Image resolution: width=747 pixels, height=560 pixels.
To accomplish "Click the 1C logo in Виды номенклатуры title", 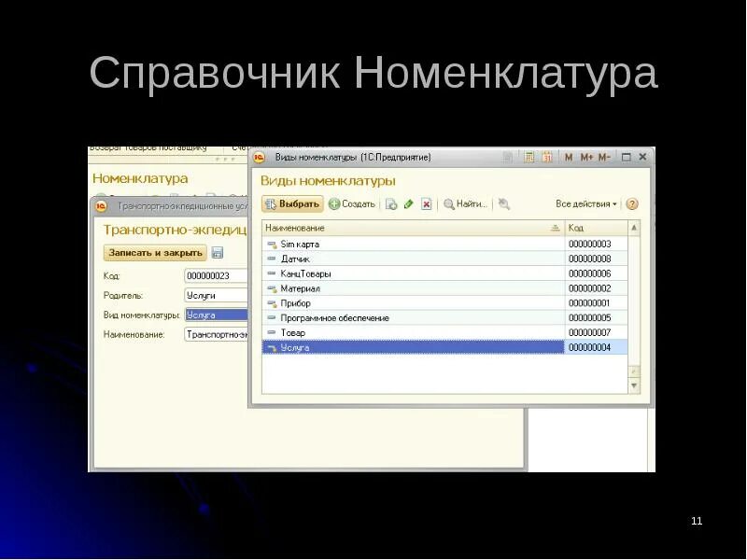I will [x=259, y=157].
